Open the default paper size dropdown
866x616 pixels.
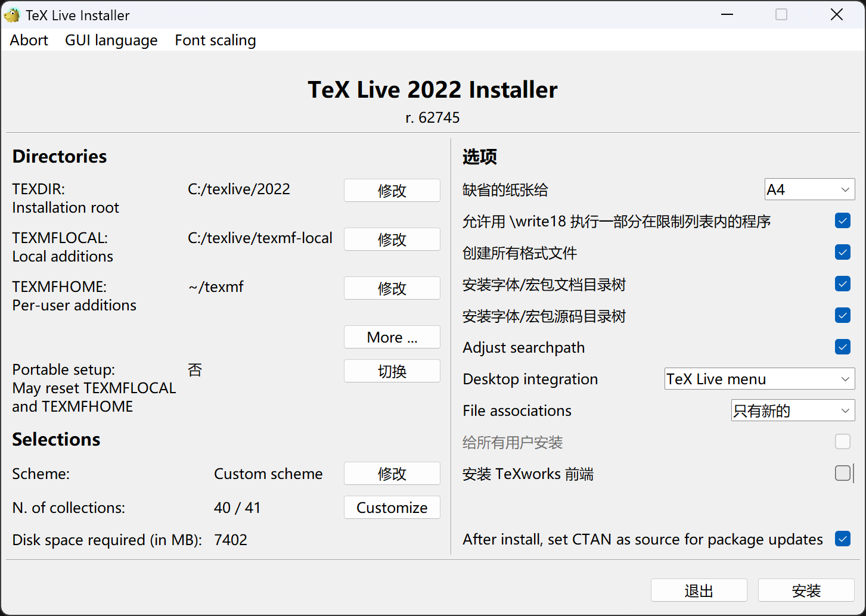(x=809, y=189)
